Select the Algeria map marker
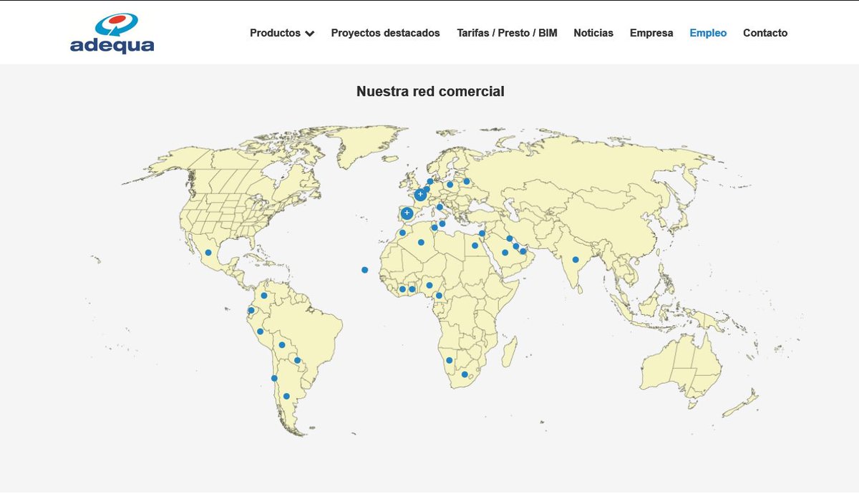 pyautogui.click(x=421, y=242)
